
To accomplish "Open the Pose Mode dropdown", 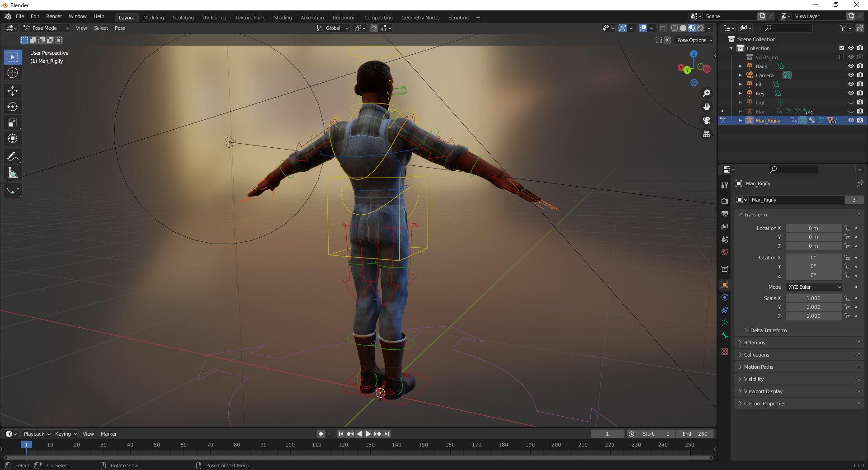I will pos(46,28).
